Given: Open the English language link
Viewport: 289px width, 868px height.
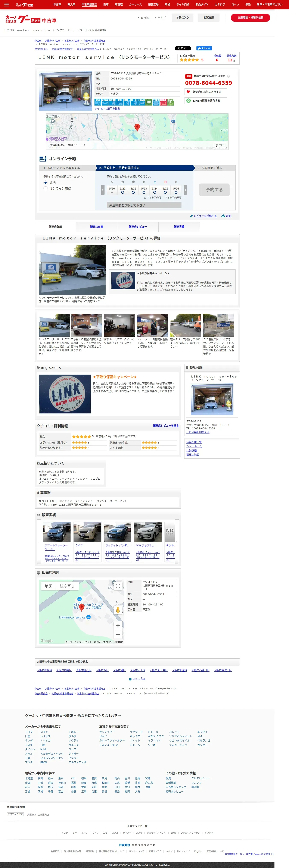Looking at the screenshot, I should pyautogui.click(x=146, y=18).
